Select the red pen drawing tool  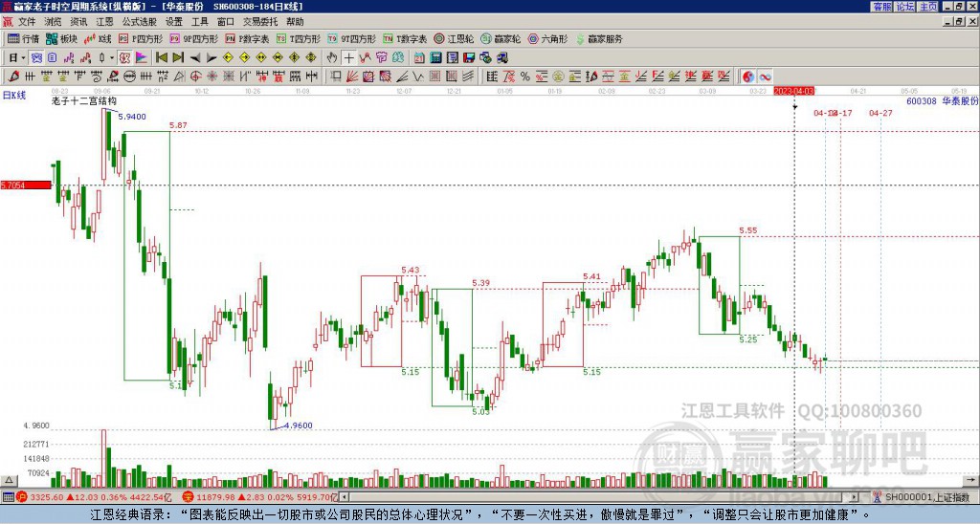pyautogui.click(x=13, y=76)
